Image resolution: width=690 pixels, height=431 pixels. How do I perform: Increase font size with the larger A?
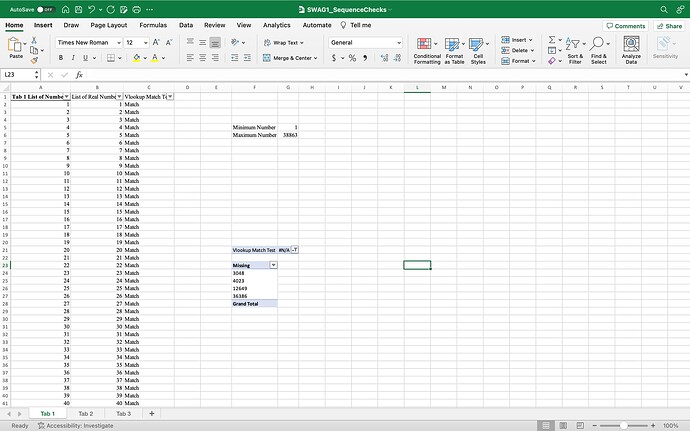(156, 42)
